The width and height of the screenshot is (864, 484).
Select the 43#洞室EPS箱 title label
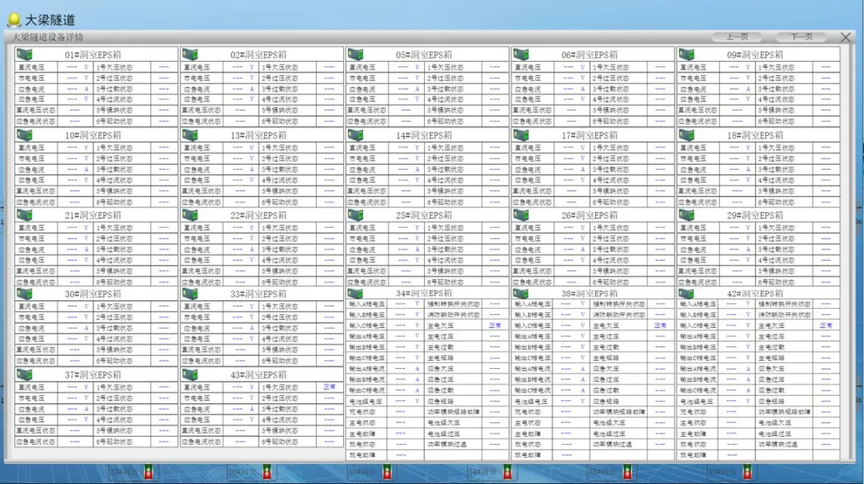click(x=258, y=375)
